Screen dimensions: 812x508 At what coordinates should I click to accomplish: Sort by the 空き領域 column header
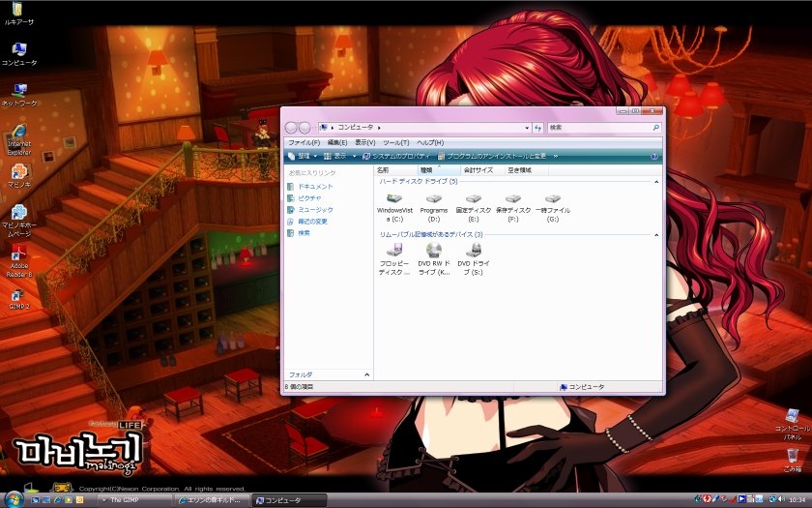527,170
